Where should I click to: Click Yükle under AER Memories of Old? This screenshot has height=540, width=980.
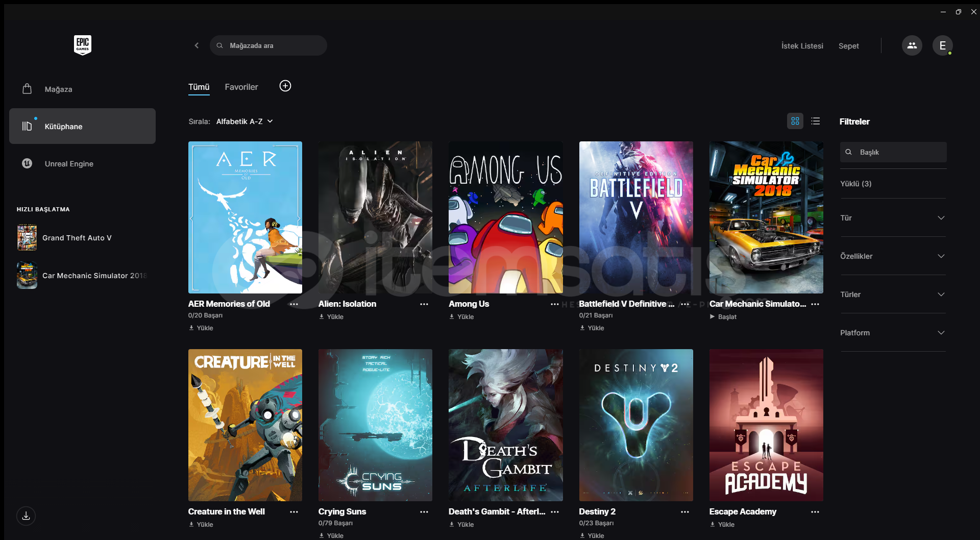coord(201,328)
